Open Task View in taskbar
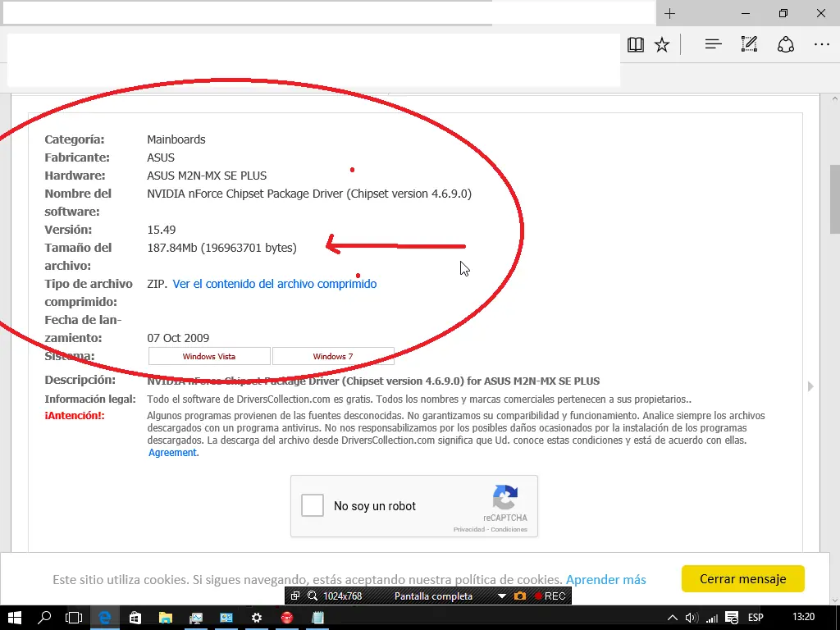The width and height of the screenshot is (840, 630). tap(74, 618)
